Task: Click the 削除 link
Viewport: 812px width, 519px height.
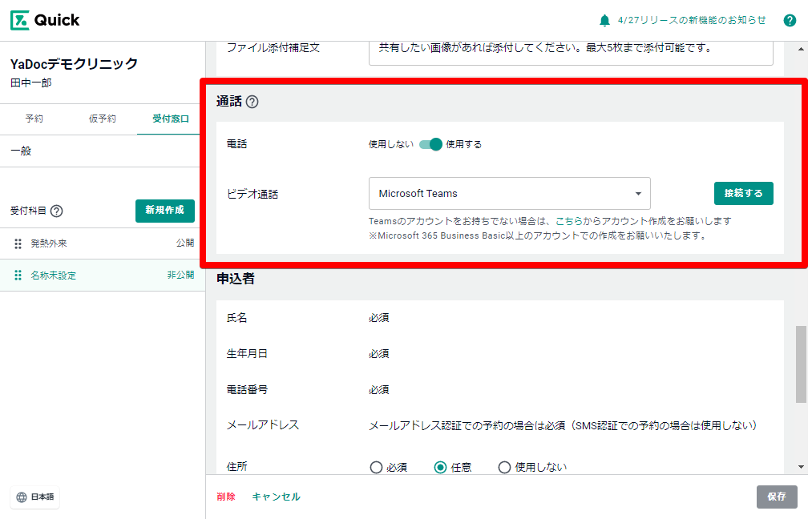Action: [x=226, y=497]
